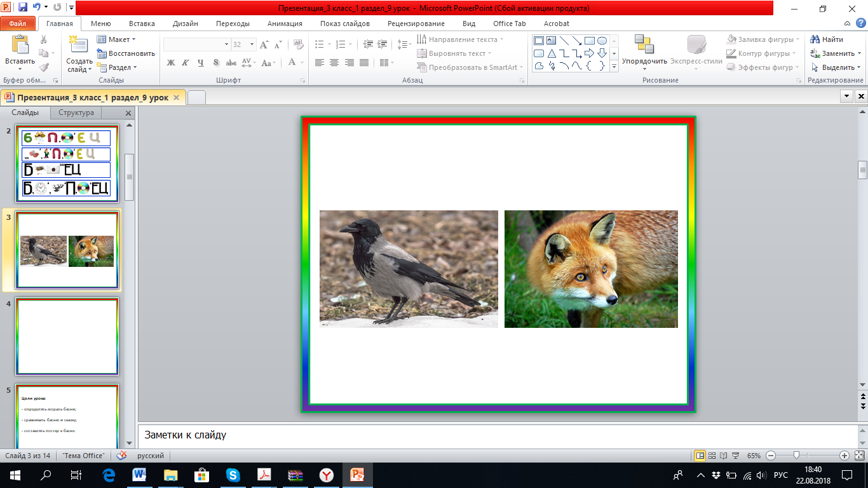Click the Найти binoculars icon

pos(815,39)
